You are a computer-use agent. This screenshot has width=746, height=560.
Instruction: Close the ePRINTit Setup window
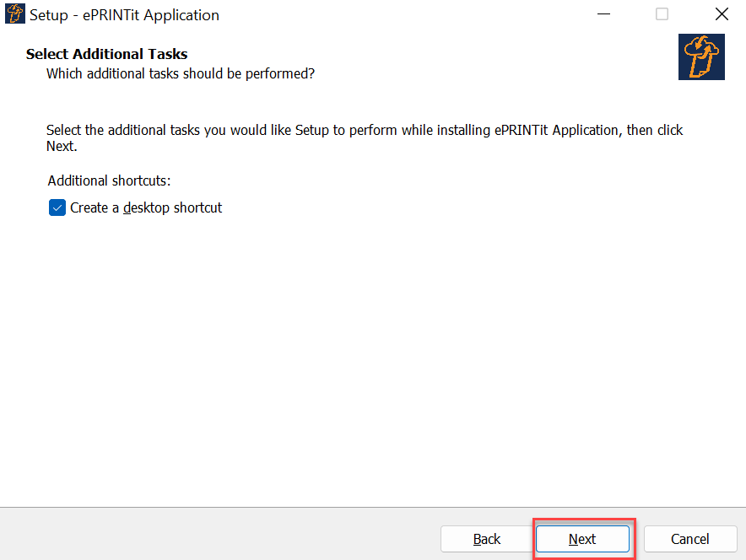(x=722, y=14)
